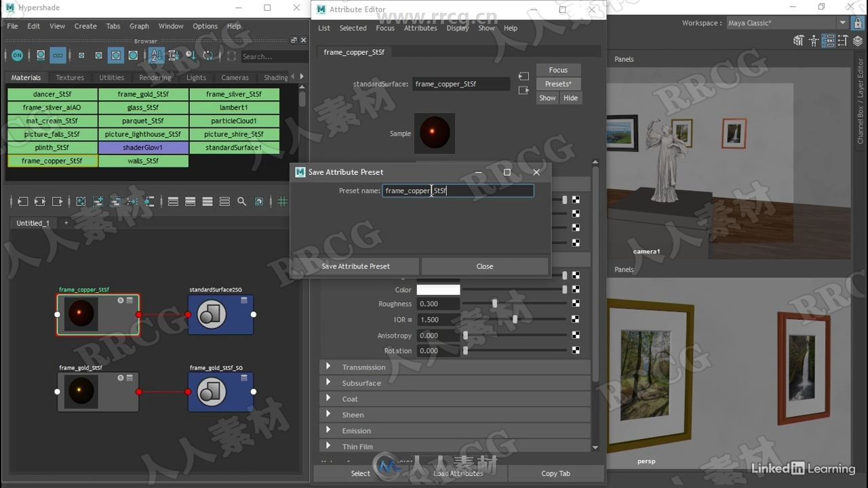This screenshot has width=868, height=488.
Task: Open the Graph menu in Hypershade
Action: [x=139, y=26]
